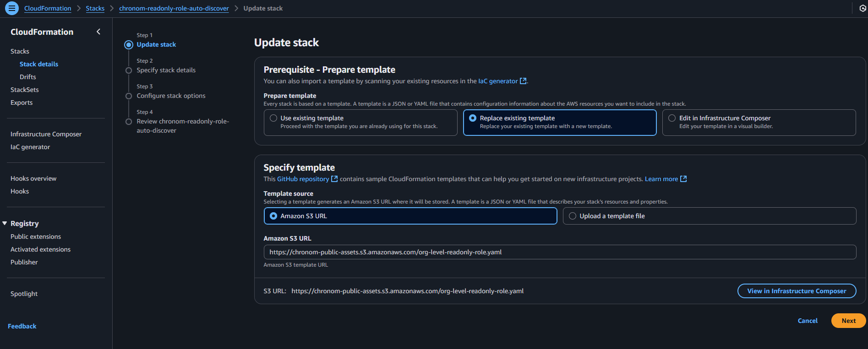This screenshot has width=868, height=349.
Task: Click the Amazon S3 URL text field
Action: [x=559, y=252]
